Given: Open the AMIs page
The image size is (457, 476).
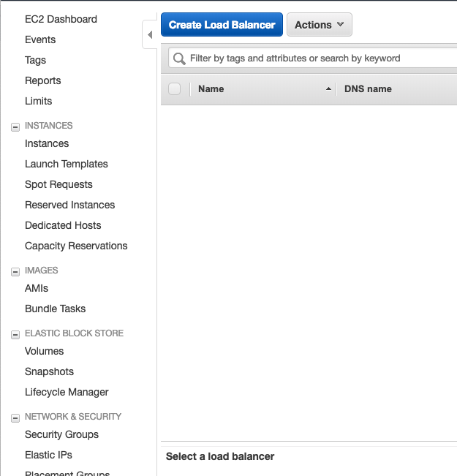Looking at the screenshot, I should click(37, 289).
